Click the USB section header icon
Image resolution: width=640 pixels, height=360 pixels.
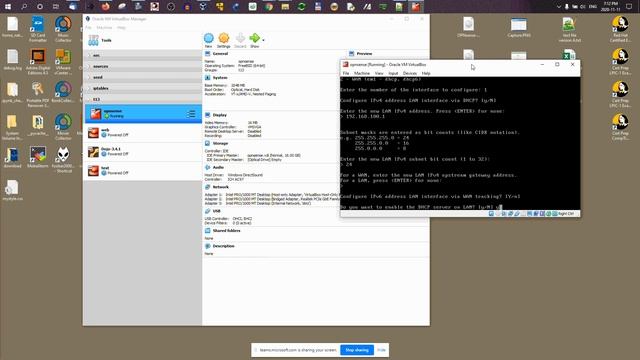(207, 211)
